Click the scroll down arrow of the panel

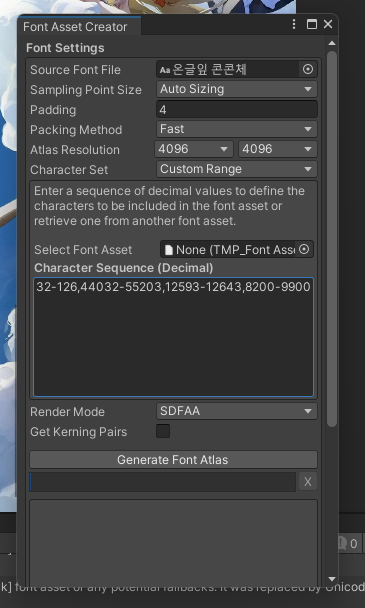pos(332,579)
